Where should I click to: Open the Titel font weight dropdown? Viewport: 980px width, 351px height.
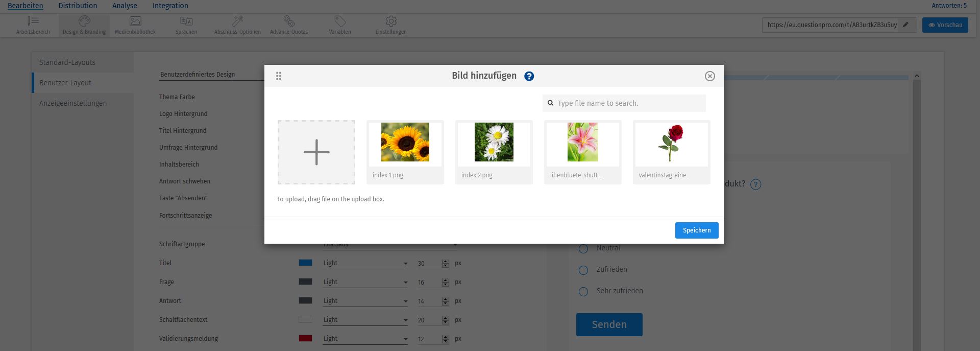(x=365, y=263)
